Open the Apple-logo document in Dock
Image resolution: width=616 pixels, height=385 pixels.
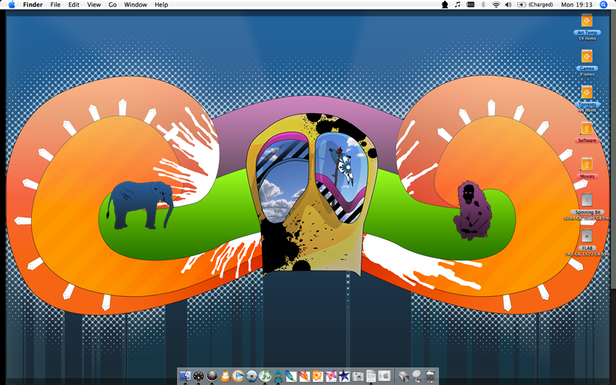[x=384, y=376]
